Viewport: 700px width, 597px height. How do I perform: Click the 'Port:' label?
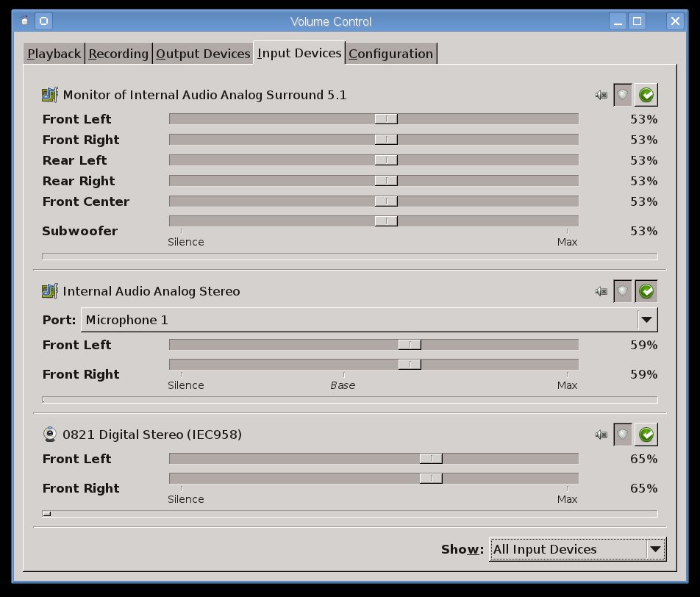[59, 320]
